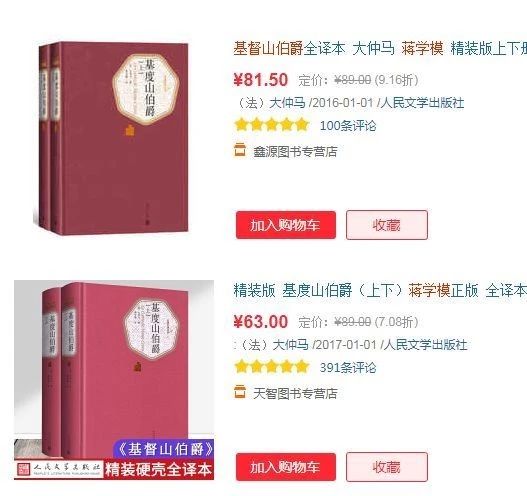Click author 大仲马 in the first listing
The width and height of the screenshot is (527, 496).
point(287,102)
